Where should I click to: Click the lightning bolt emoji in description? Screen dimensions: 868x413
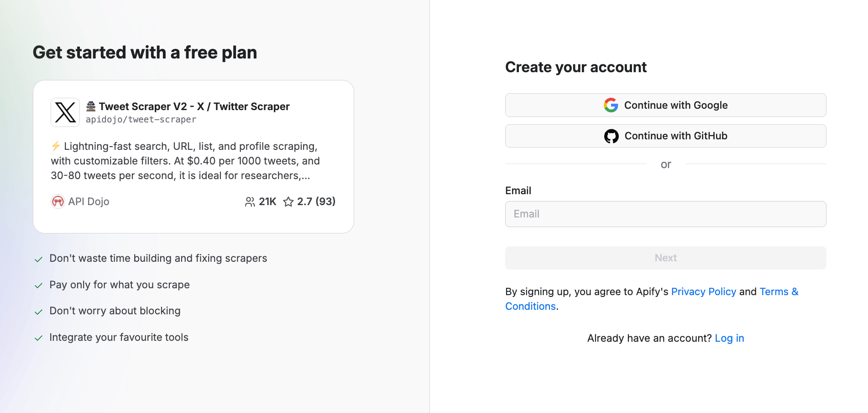click(56, 146)
